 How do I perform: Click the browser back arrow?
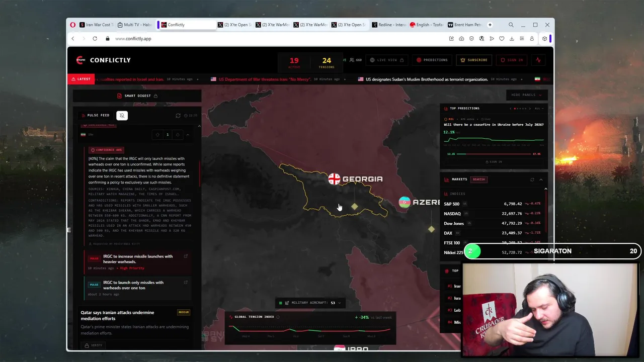pyautogui.click(x=72, y=39)
